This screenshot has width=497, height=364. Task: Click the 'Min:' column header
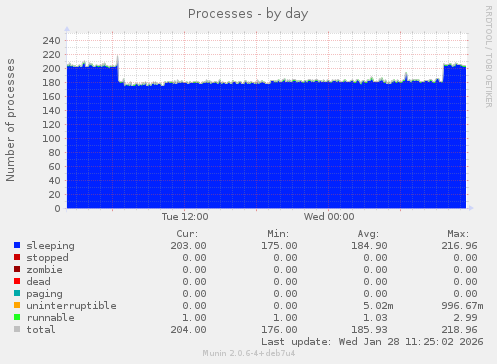[x=278, y=234]
